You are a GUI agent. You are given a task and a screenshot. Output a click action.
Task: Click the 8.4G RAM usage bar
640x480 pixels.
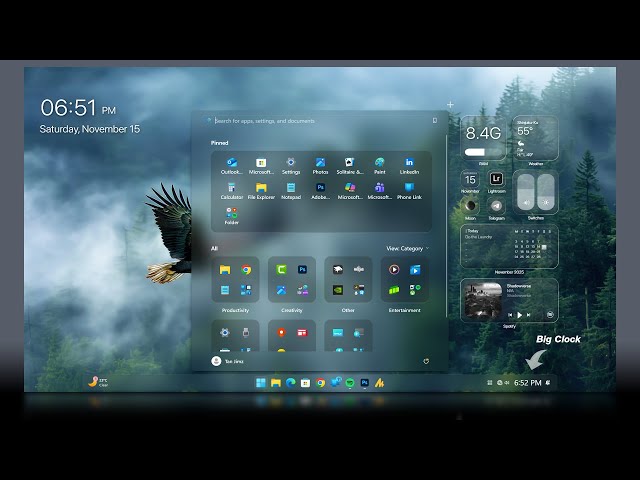(483, 152)
